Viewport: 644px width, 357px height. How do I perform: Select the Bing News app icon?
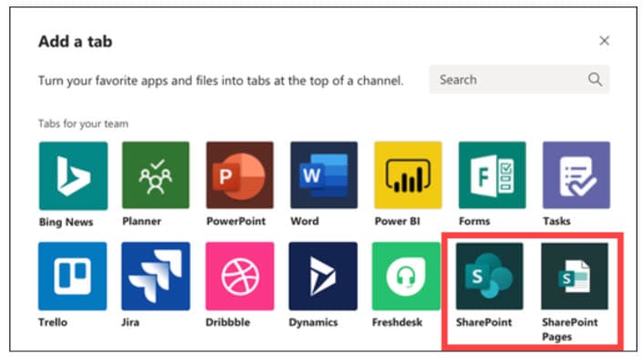coord(74,176)
